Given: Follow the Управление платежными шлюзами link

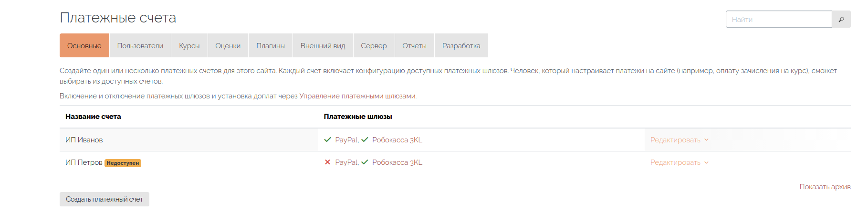Looking at the screenshot, I should [x=357, y=96].
